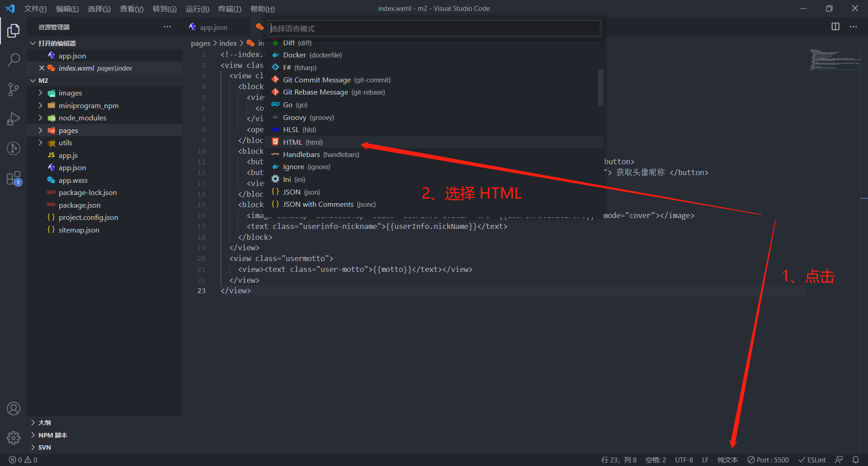Click the 选择语言模式 input field
The width and height of the screenshot is (868, 466).
434,29
